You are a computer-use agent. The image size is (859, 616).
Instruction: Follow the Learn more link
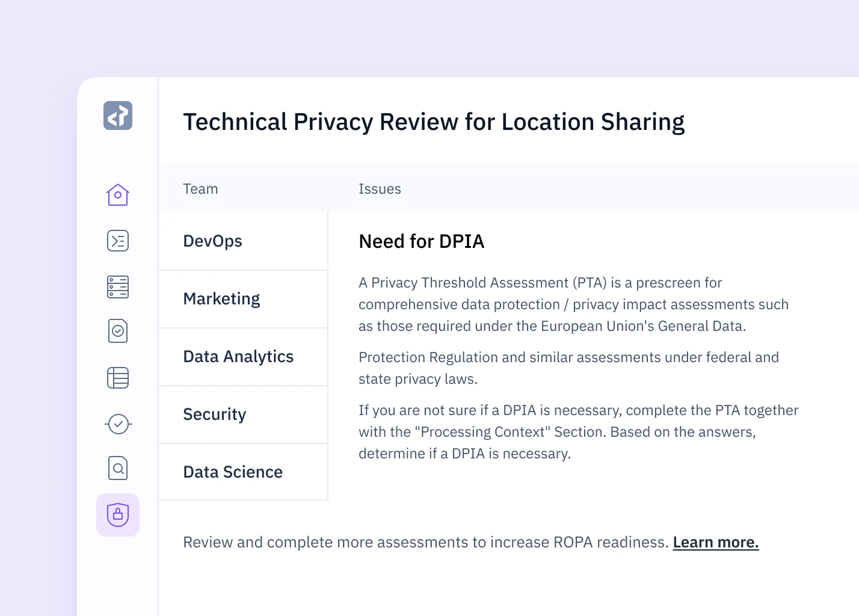715,542
